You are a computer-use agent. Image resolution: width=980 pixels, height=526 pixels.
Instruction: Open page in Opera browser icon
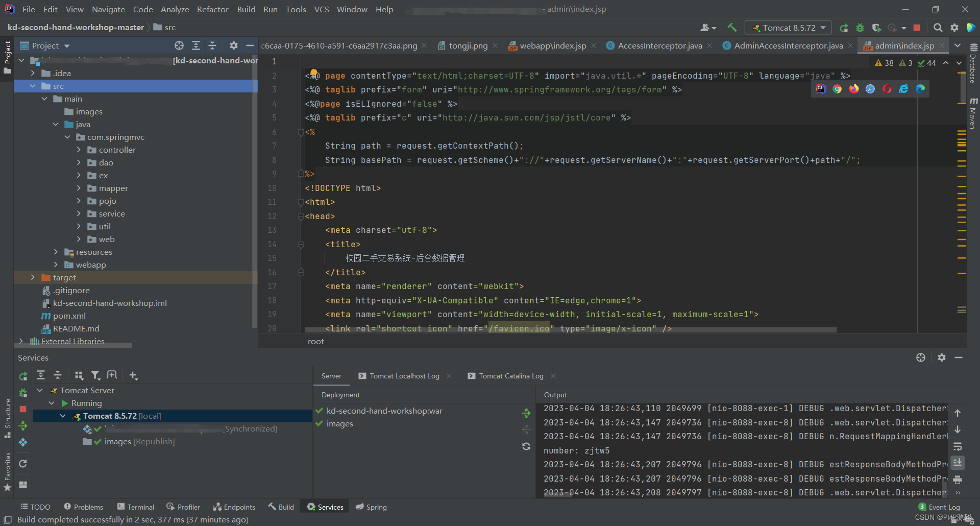[887, 89]
